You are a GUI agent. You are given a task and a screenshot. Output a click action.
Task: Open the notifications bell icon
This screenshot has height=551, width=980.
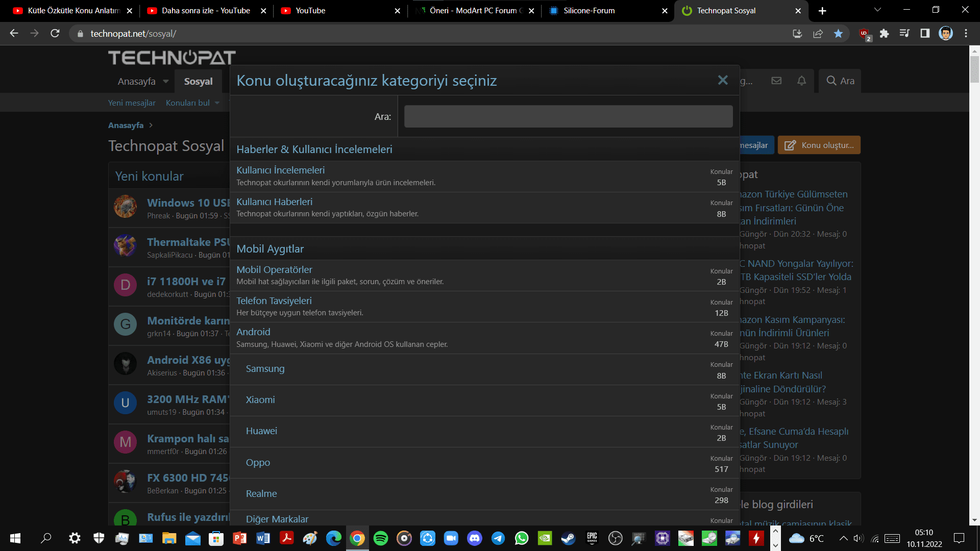[x=802, y=81]
